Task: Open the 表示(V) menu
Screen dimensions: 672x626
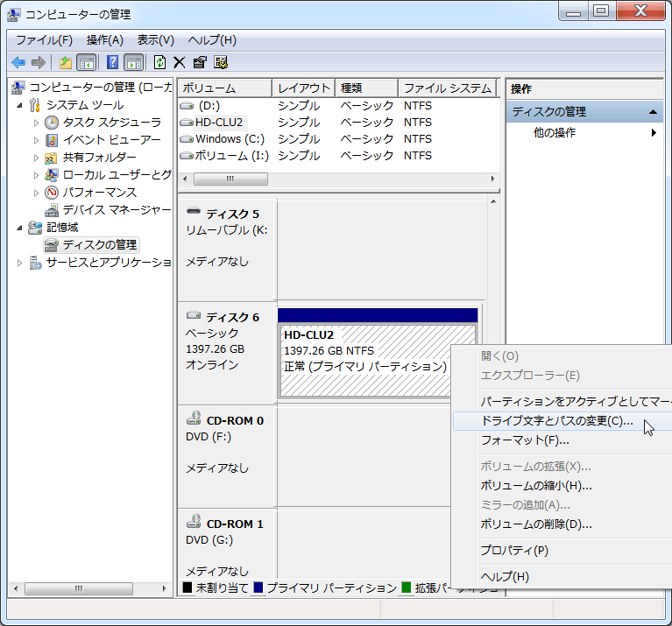Action: pyautogui.click(x=156, y=40)
